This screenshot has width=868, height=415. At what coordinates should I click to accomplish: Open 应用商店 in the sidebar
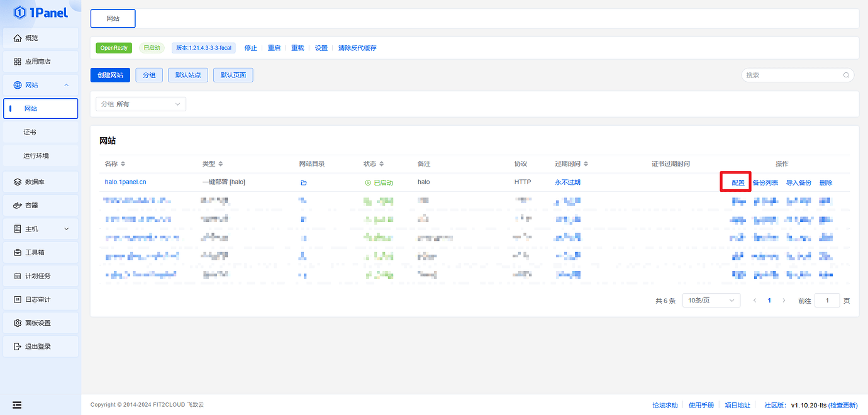(x=40, y=62)
